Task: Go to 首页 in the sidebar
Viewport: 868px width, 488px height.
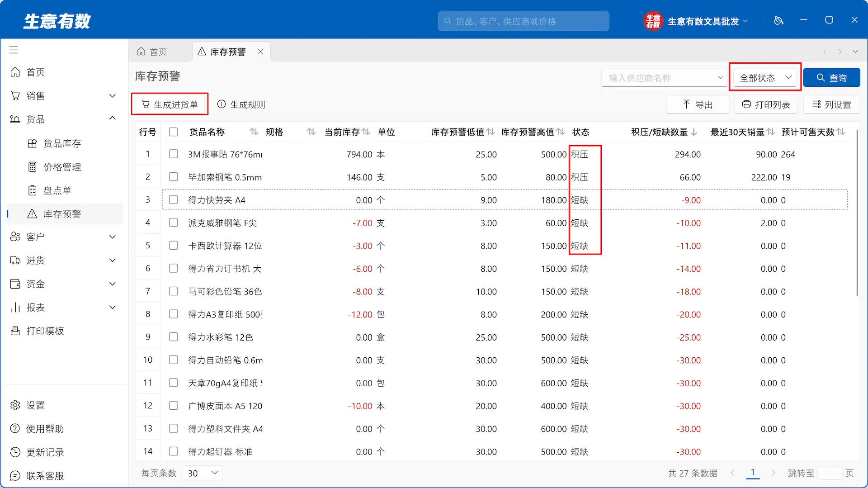Action: tap(65, 72)
